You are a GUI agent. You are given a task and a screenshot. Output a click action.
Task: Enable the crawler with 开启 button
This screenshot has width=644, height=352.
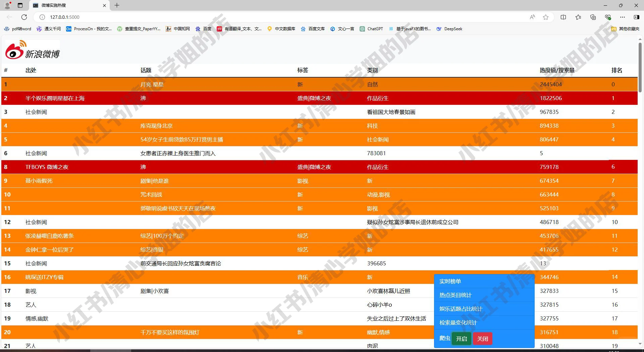tap(462, 339)
